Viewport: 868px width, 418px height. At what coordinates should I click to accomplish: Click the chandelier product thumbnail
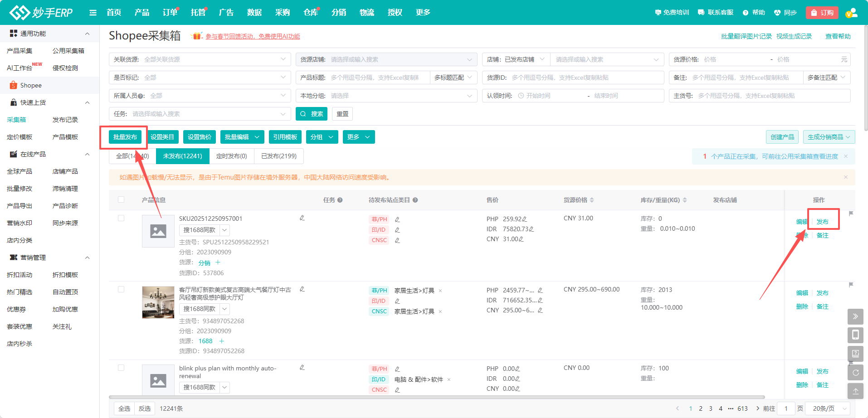coord(158,302)
